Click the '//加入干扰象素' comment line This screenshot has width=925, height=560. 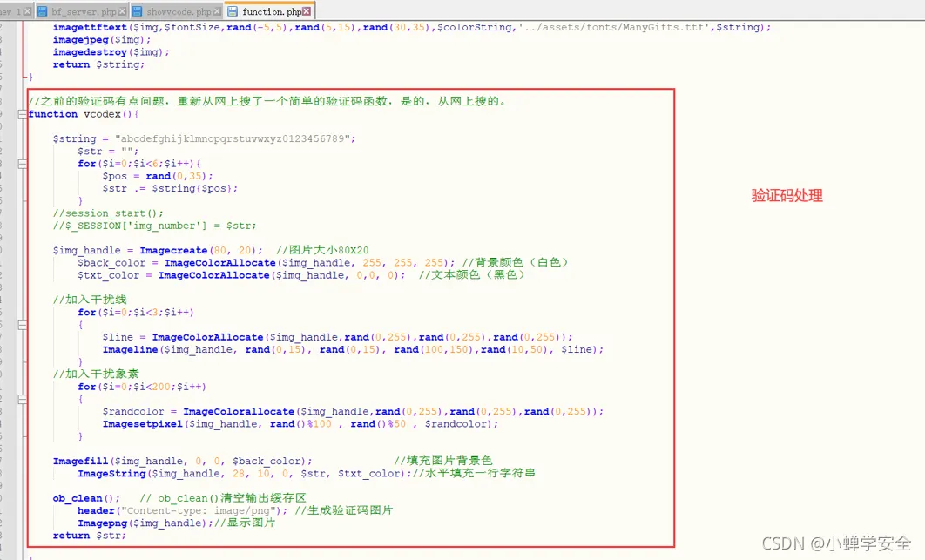(x=96, y=374)
